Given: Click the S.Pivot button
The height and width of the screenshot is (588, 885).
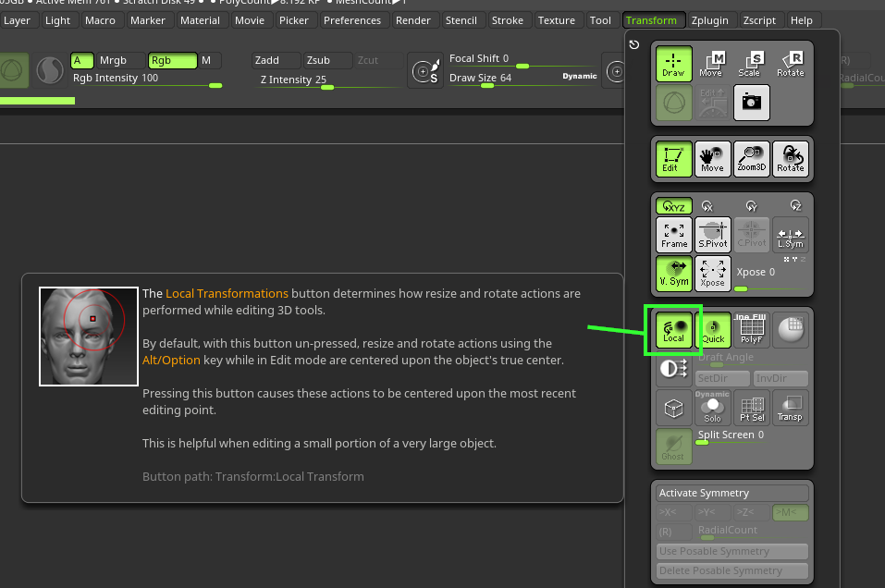Looking at the screenshot, I should 712,235.
